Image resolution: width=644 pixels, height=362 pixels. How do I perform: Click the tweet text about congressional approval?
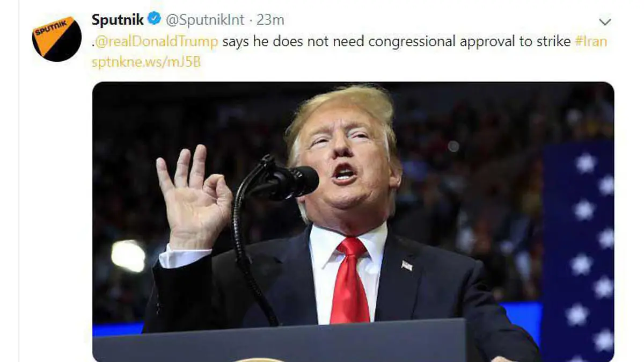[x=396, y=42]
